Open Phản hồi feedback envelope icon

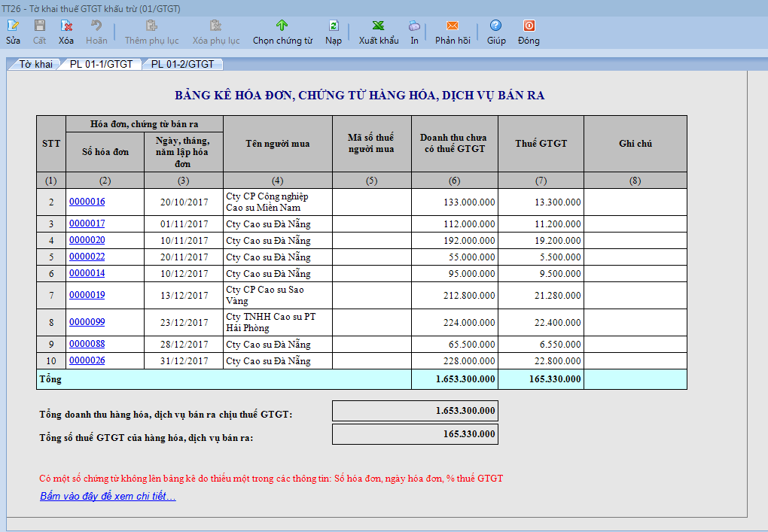coord(453,26)
